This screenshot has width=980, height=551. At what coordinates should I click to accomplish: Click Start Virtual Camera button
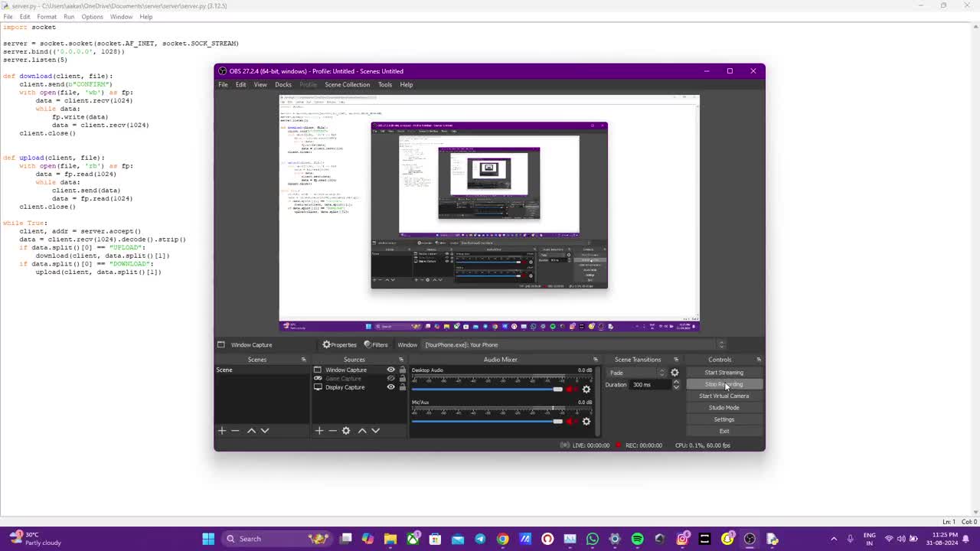pyautogui.click(x=724, y=396)
